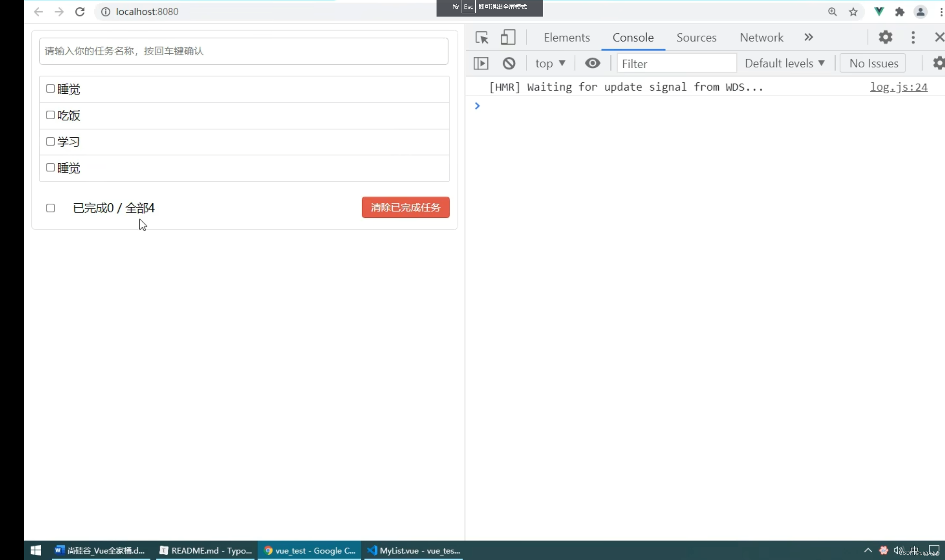Open the Network tab
The image size is (945, 560).
pos(761,38)
